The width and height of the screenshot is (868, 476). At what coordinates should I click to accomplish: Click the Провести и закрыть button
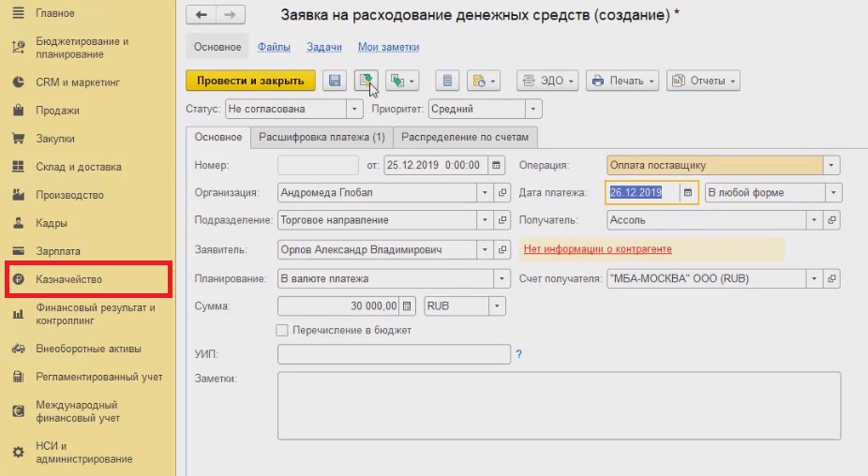point(250,82)
